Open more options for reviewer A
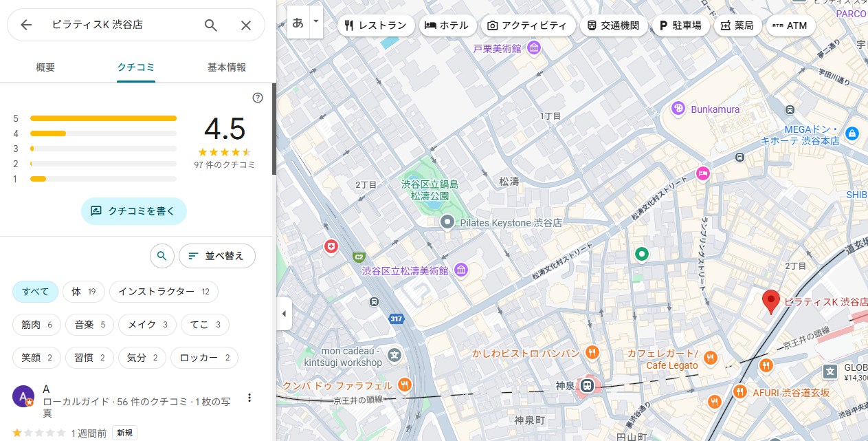The height and width of the screenshot is (441, 868). coord(249,398)
